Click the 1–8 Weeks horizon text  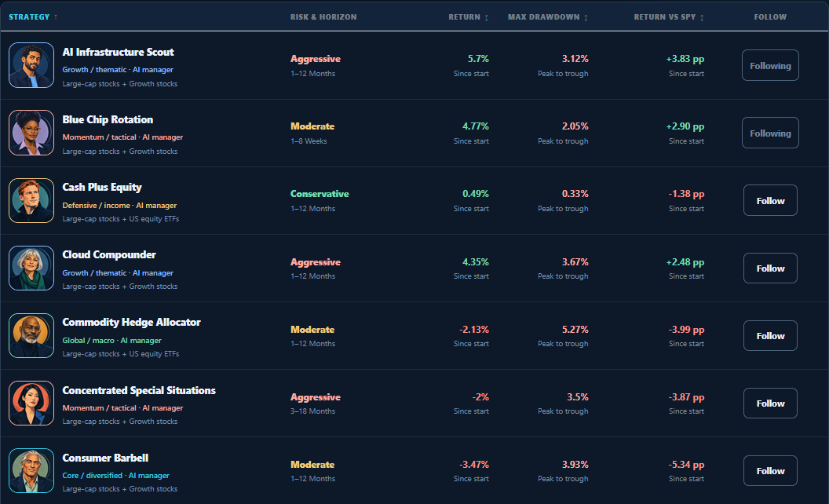click(309, 141)
